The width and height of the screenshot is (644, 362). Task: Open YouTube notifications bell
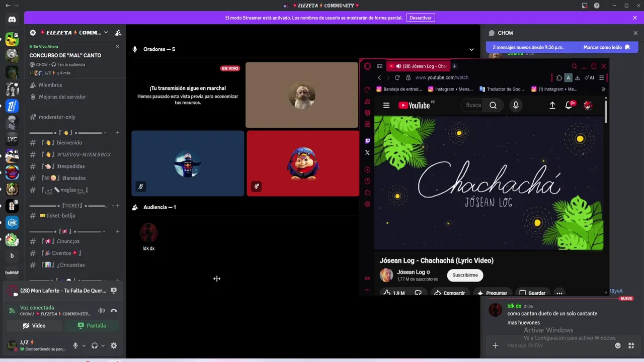(570, 105)
